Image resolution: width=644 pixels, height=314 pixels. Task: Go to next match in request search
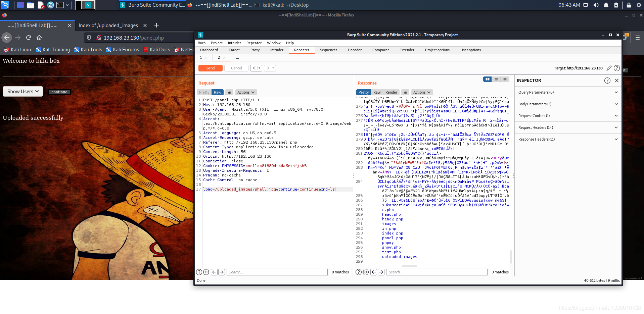pos(222,272)
